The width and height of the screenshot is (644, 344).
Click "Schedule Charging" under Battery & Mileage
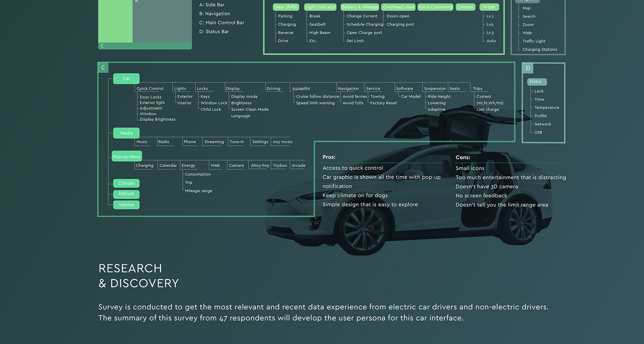pyautogui.click(x=365, y=24)
